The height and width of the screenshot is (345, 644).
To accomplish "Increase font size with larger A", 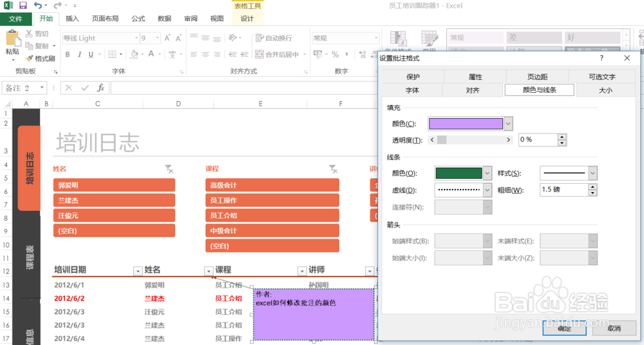I will click(x=167, y=38).
